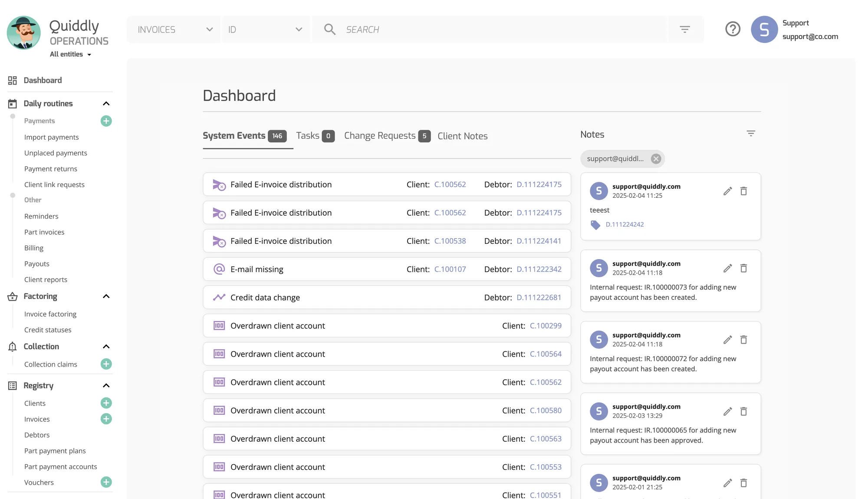Add new client with plus icon

106,403
